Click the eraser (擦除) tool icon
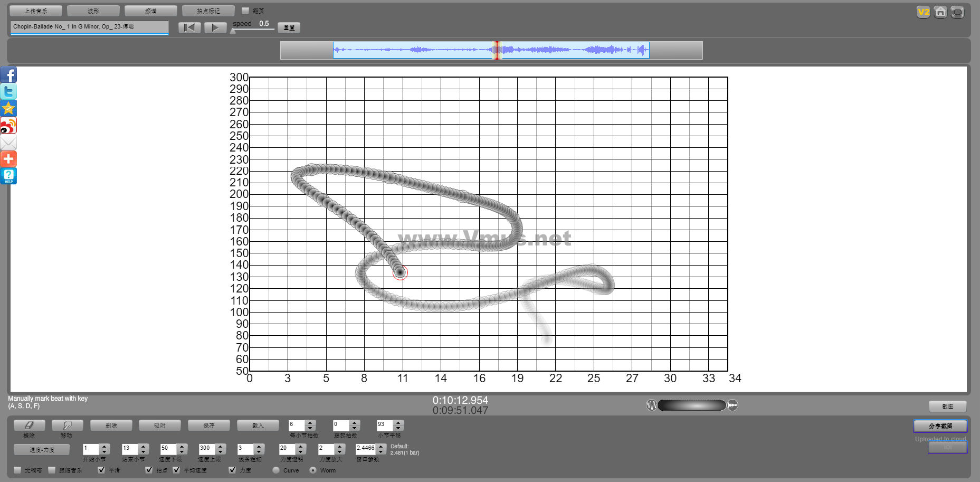 [x=29, y=426]
